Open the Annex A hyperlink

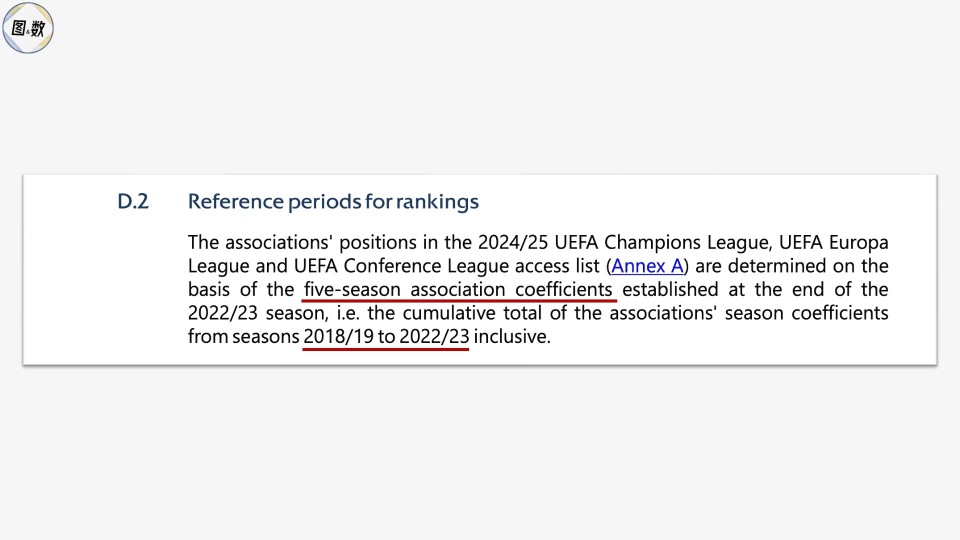(646, 266)
